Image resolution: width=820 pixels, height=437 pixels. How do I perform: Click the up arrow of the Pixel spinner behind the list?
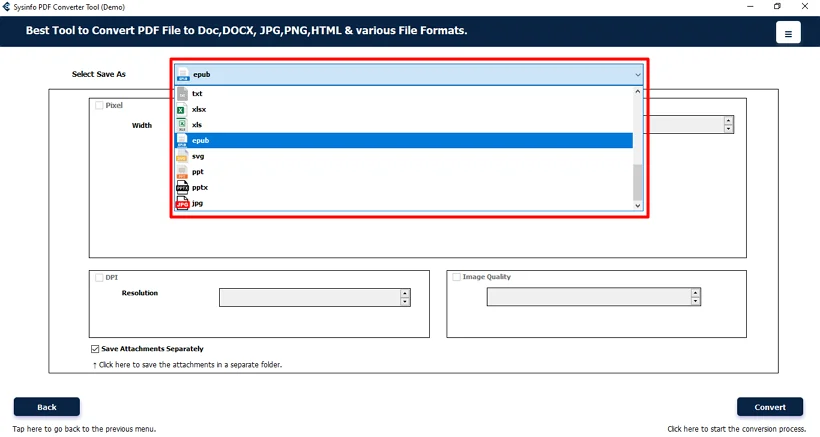(728, 120)
